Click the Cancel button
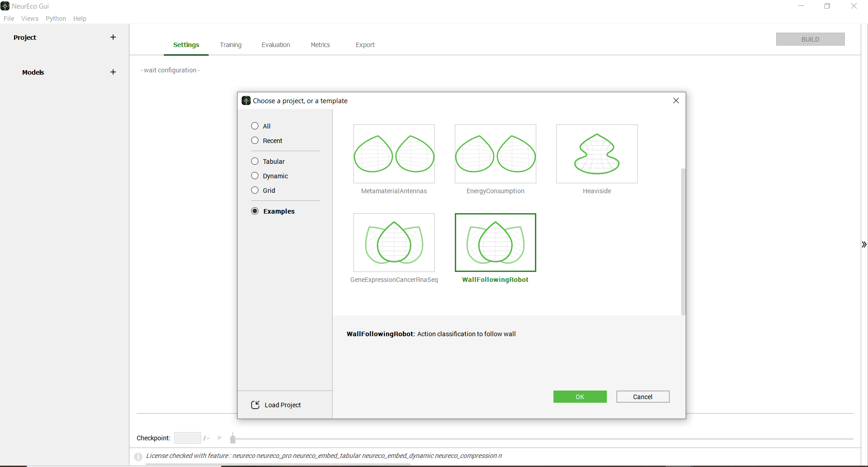The width and height of the screenshot is (868, 467). [643, 396]
